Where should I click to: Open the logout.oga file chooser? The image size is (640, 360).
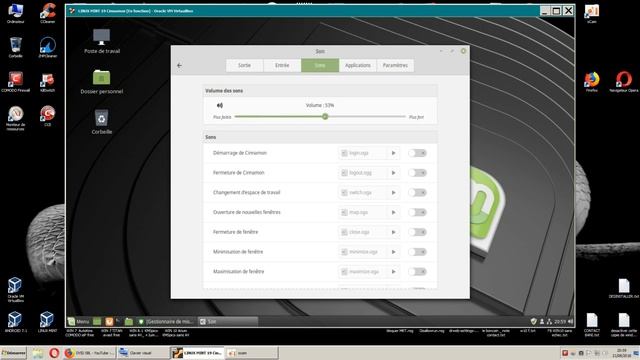pos(363,173)
